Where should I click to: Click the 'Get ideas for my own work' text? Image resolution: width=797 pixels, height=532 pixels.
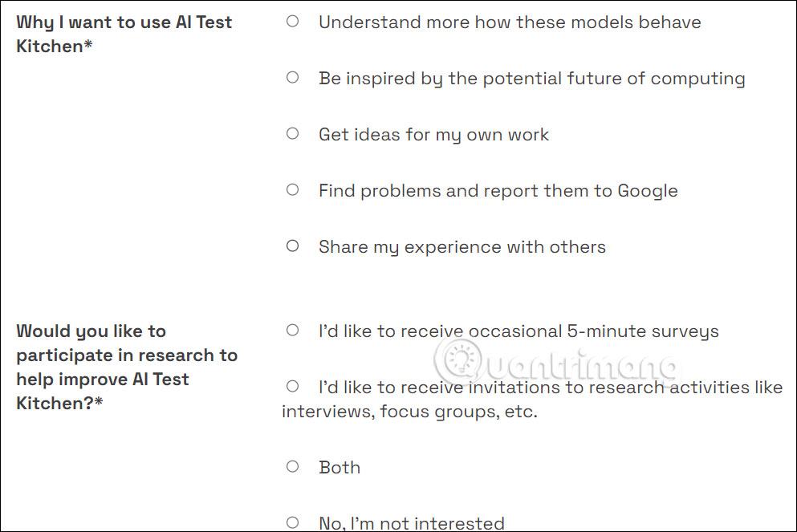[433, 135]
